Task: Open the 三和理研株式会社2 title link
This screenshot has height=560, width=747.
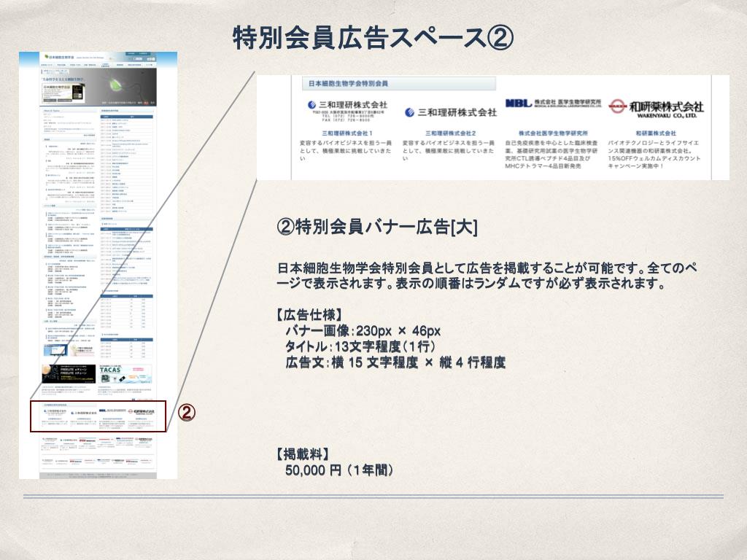Action: click(451, 133)
